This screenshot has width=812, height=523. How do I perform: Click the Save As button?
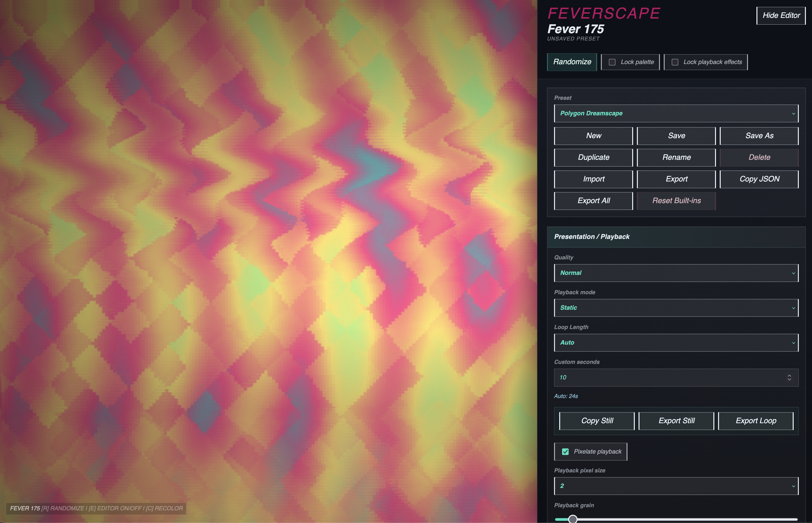coord(759,136)
